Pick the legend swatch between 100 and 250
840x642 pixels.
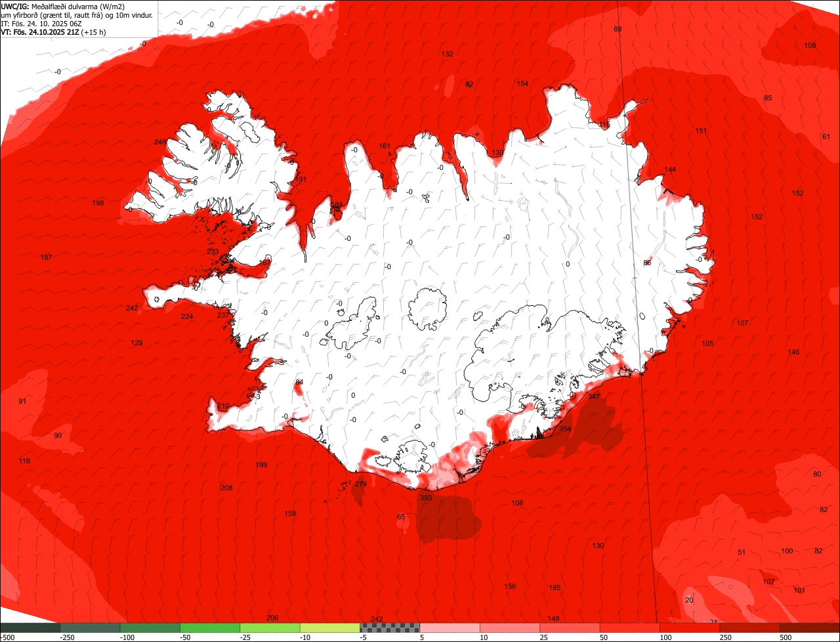pos(690,628)
